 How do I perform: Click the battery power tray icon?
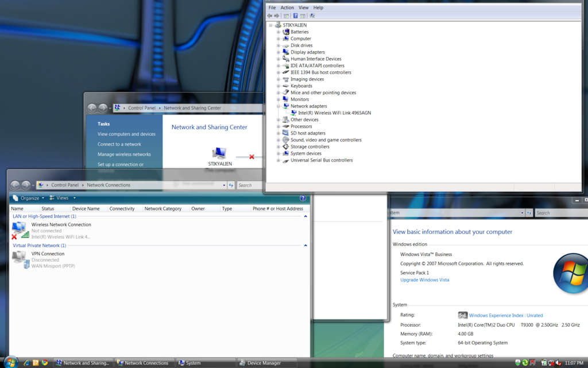(x=544, y=362)
